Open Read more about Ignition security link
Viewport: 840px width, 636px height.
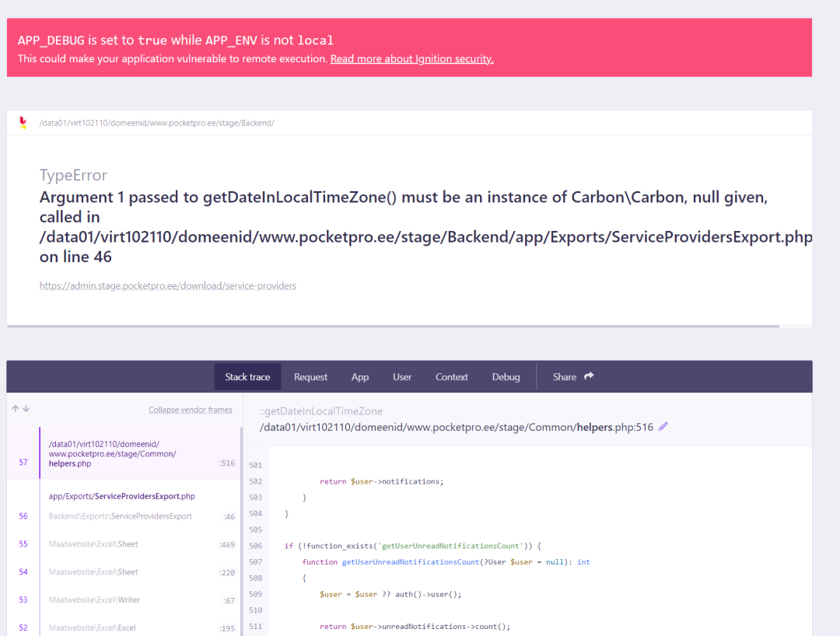[411, 59]
